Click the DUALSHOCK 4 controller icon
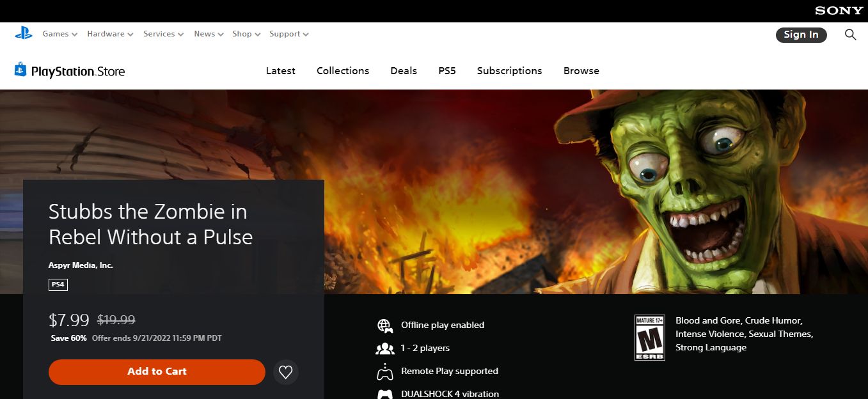868x399 pixels. coord(384,394)
